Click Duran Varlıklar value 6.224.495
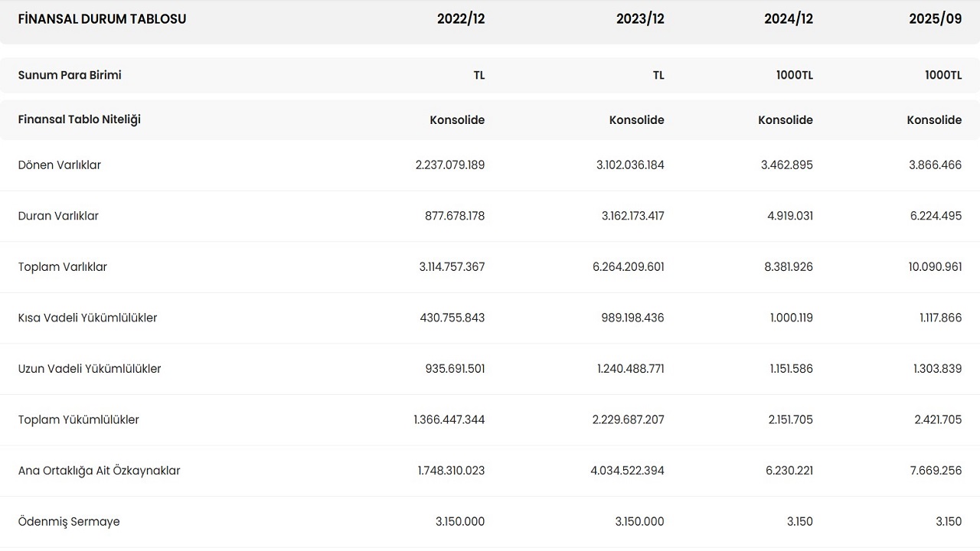The width and height of the screenshot is (980, 551). click(x=936, y=216)
